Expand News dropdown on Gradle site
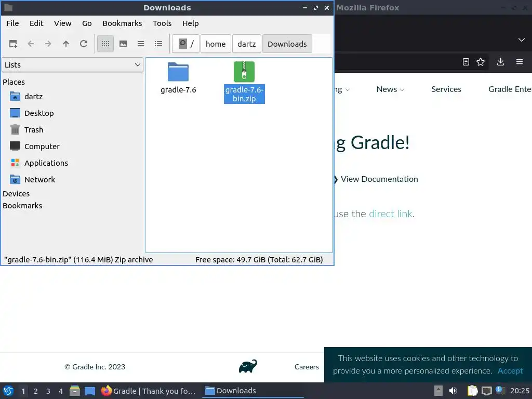532x399 pixels. pyautogui.click(x=390, y=89)
